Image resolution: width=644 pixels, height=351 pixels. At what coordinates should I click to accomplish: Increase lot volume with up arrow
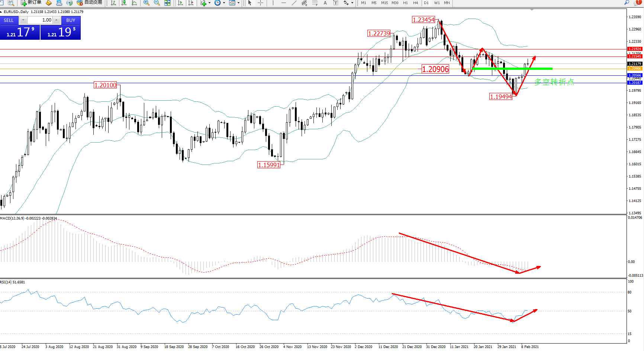56,20
